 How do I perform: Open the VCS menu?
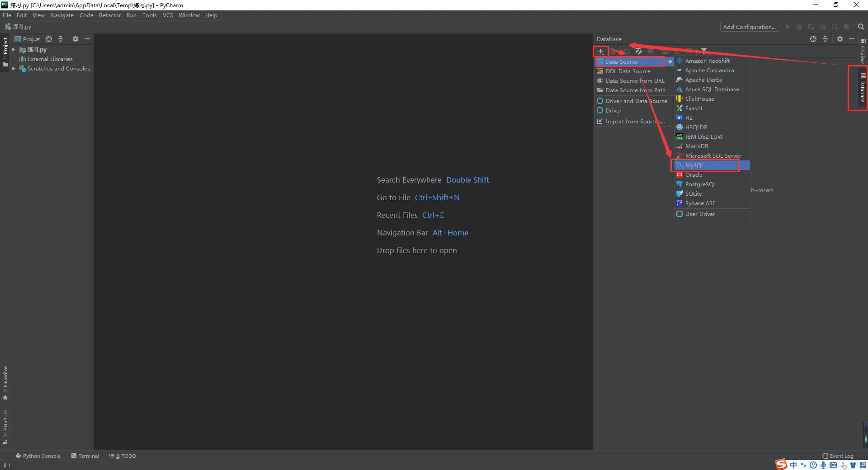coord(168,15)
